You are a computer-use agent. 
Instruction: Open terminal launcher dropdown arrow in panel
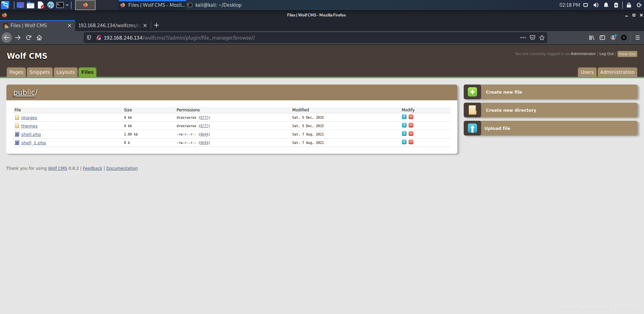(67, 5)
